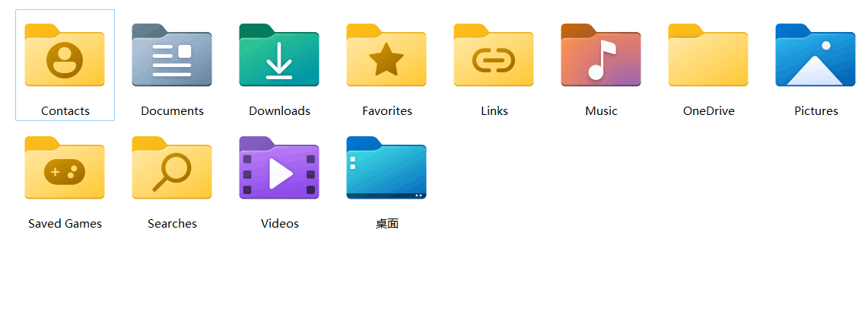Select the 桌面 desktop folder icon
The height and width of the screenshot is (319, 868).
click(x=386, y=167)
